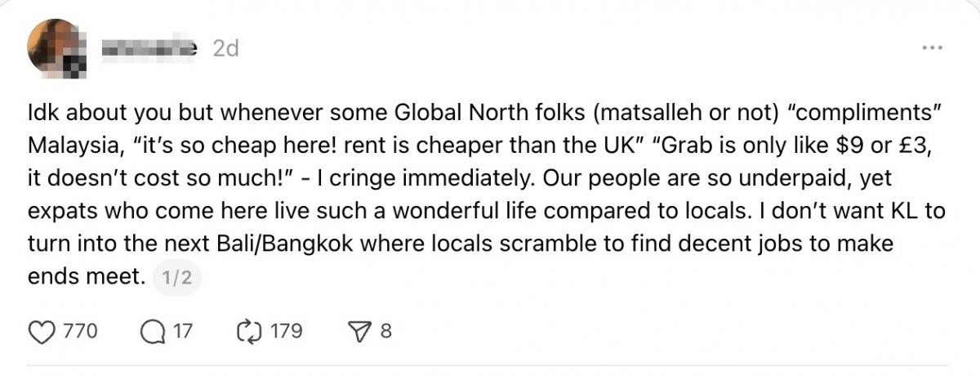Click the 770 likes count
Viewport: 980px width, 376px height.
[x=80, y=331]
